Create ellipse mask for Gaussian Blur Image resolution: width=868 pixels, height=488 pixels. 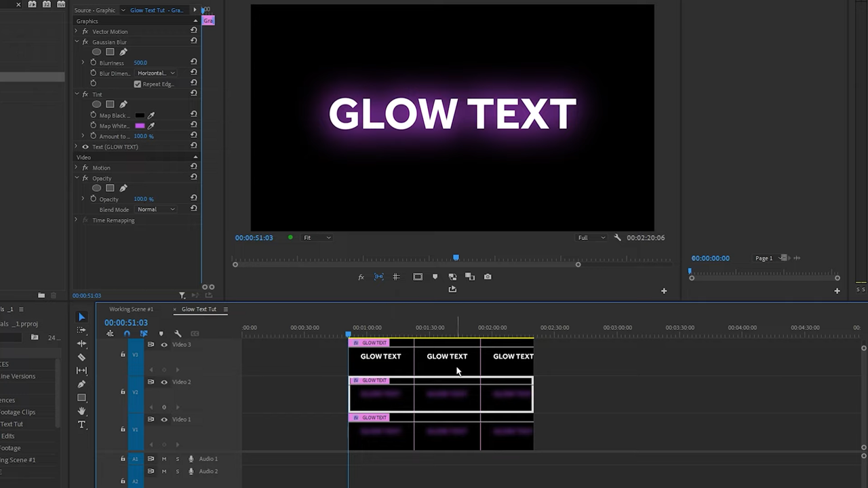(97, 52)
